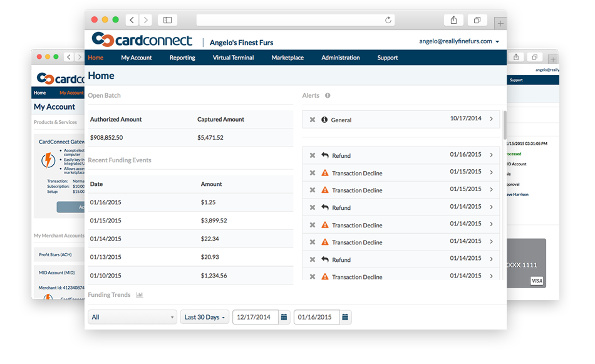Open the My Account nav tab
This screenshot has height=364, width=595.
point(137,58)
